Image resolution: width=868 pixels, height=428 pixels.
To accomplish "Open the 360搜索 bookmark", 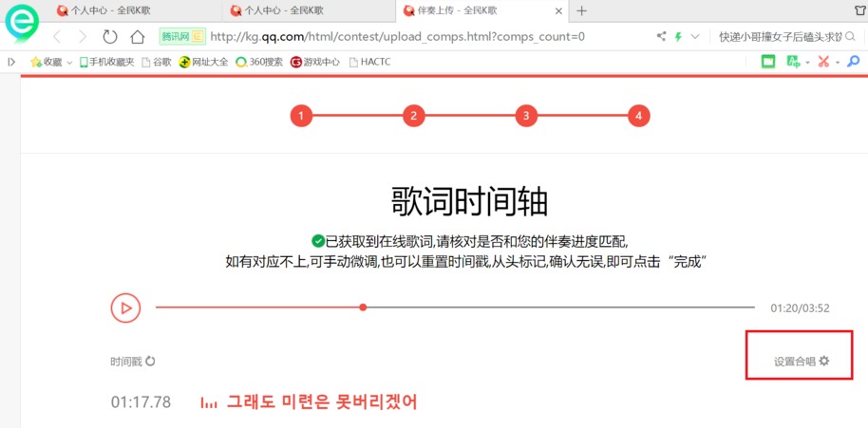I will coord(259,62).
